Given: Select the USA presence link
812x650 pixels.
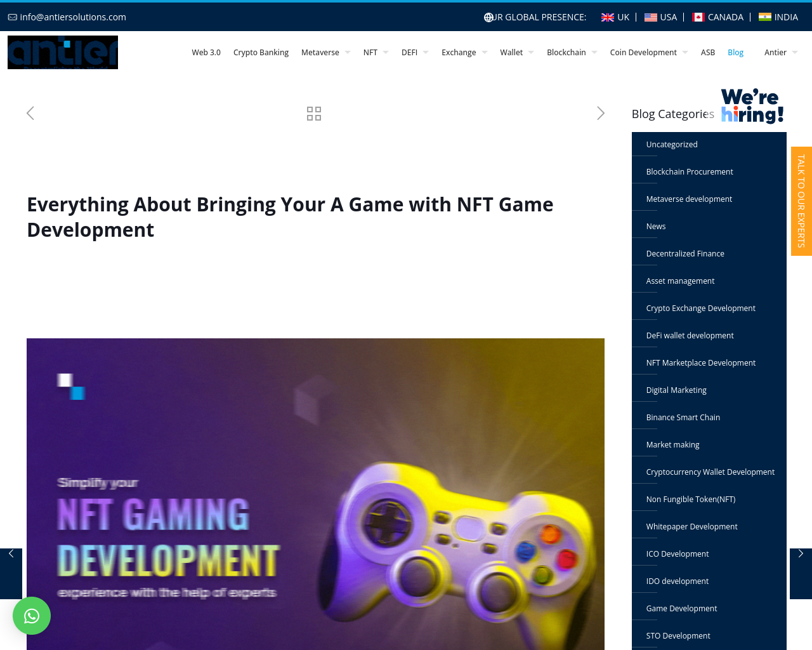Looking at the screenshot, I should (x=661, y=17).
